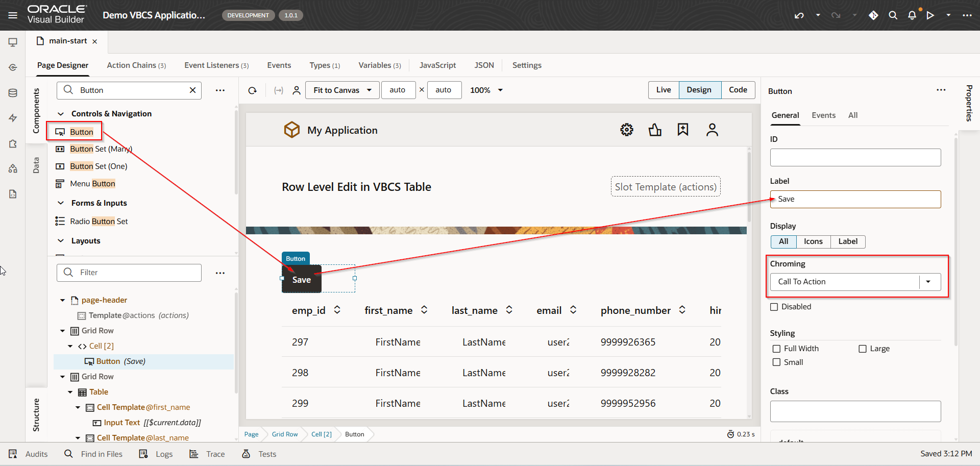Click the Undo arrow in header
The image size is (980, 466).
tap(799, 15)
